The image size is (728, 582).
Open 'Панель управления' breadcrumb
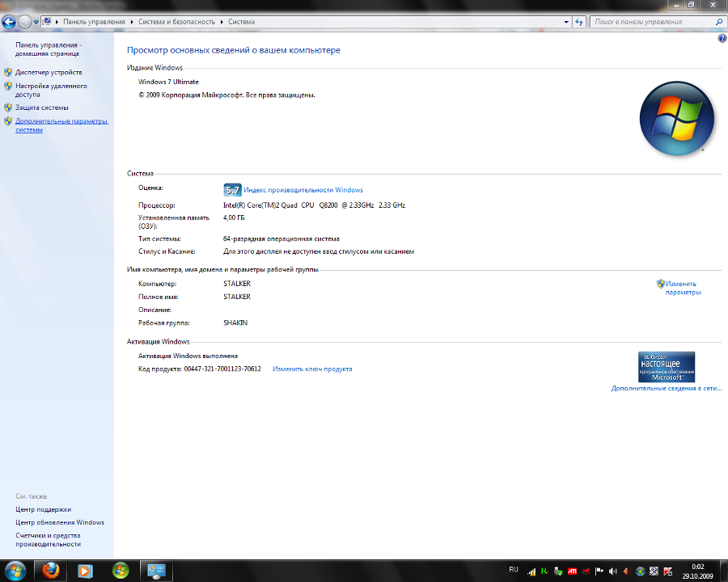click(95, 22)
